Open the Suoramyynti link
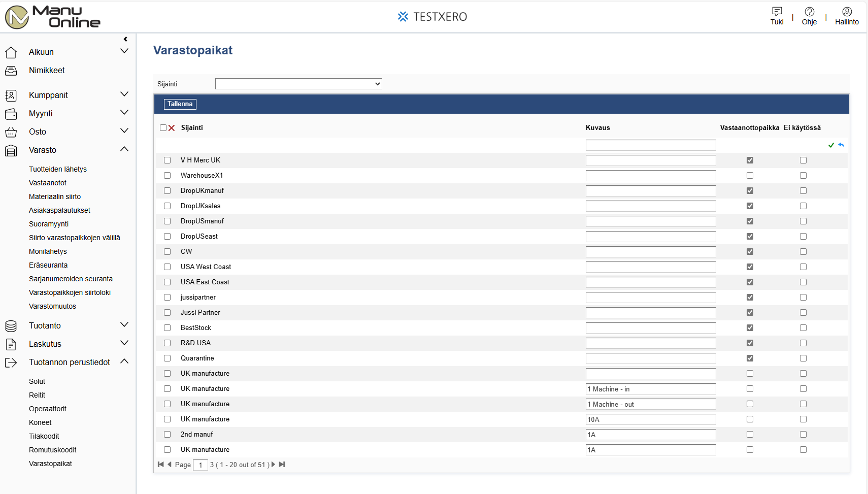Image resolution: width=868 pixels, height=494 pixels. click(49, 224)
